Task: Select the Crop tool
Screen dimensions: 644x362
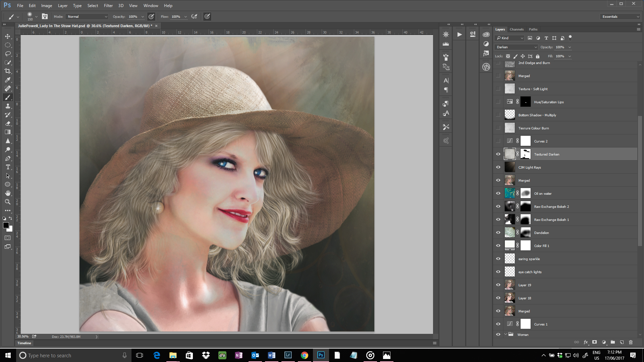Action: tap(7, 71)
